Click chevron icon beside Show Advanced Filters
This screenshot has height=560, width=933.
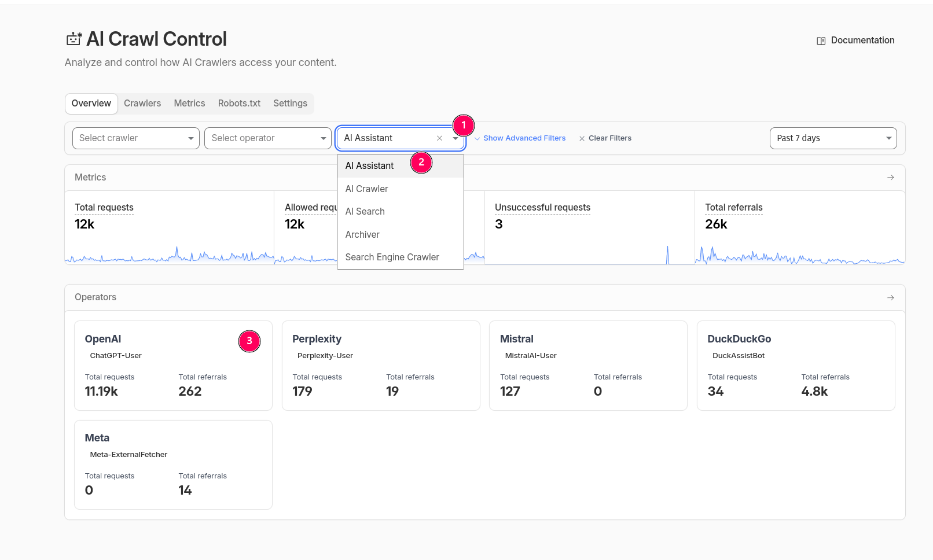477,138
